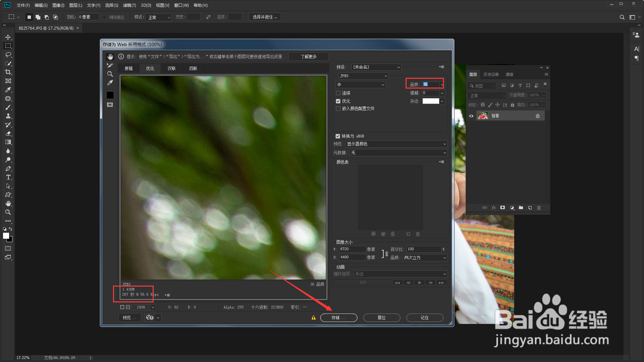Switch to the 四联 four-up tab
644x362 pixels.
[193, 68]
